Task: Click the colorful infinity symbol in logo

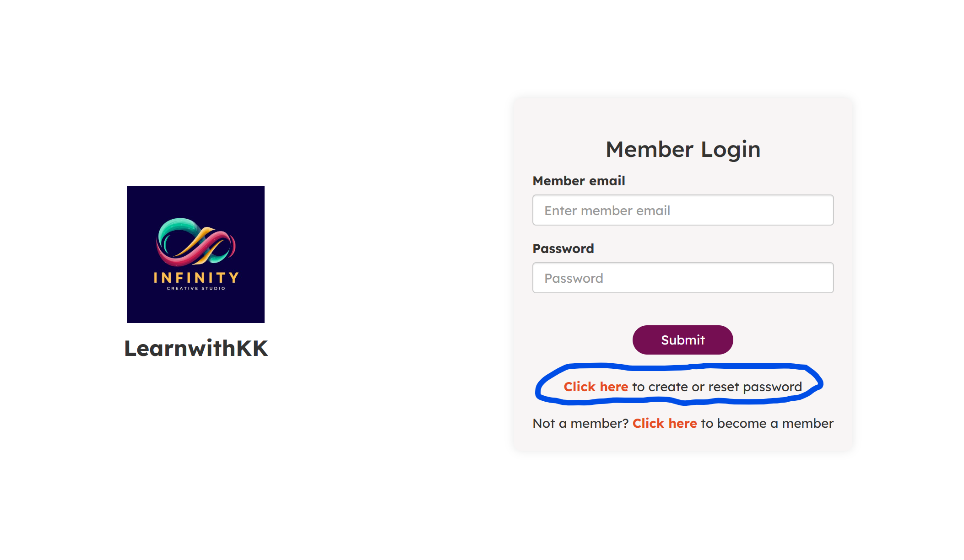Action: click(196, 242)
